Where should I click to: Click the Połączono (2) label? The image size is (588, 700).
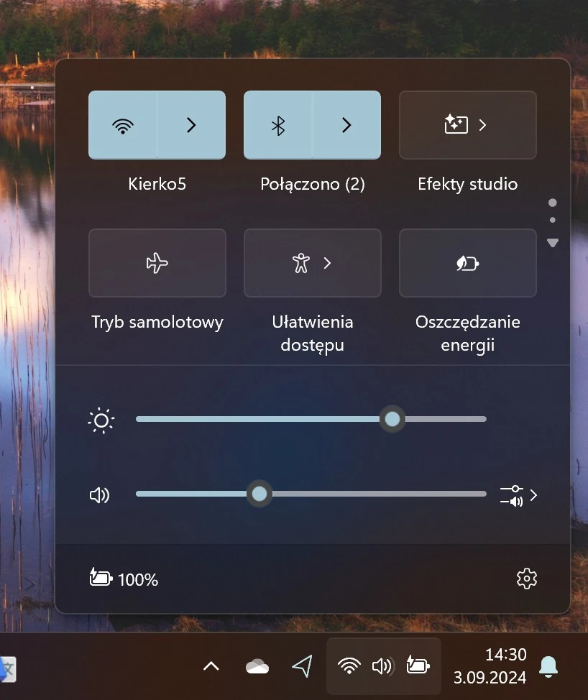click(x=313, y=185)
